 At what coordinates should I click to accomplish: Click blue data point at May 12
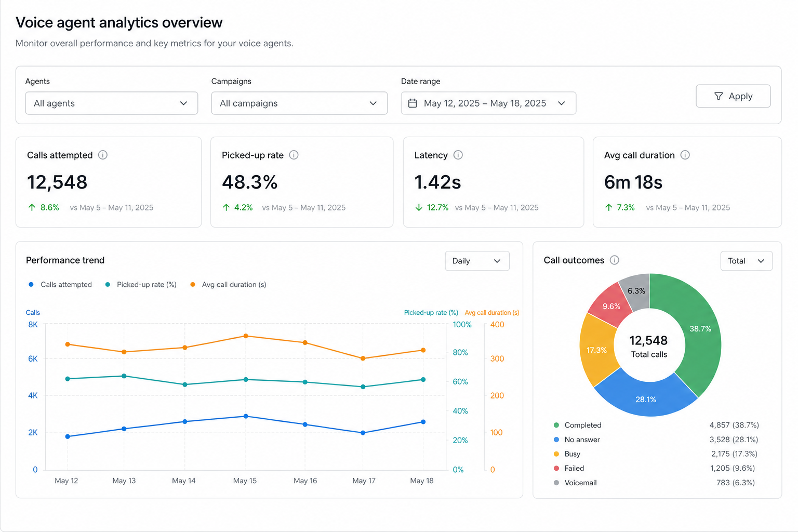68,436
